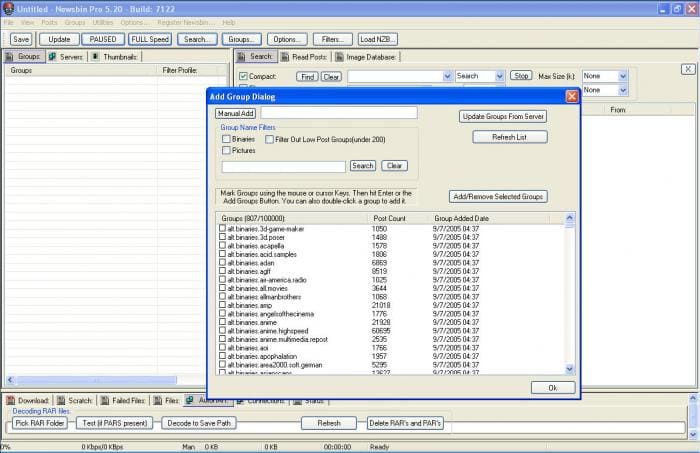Check Filter Out Low Post Groups

(269, 139)
